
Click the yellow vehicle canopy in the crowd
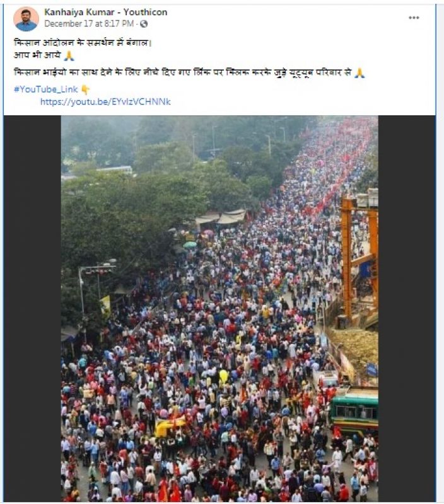coord(170,425)
